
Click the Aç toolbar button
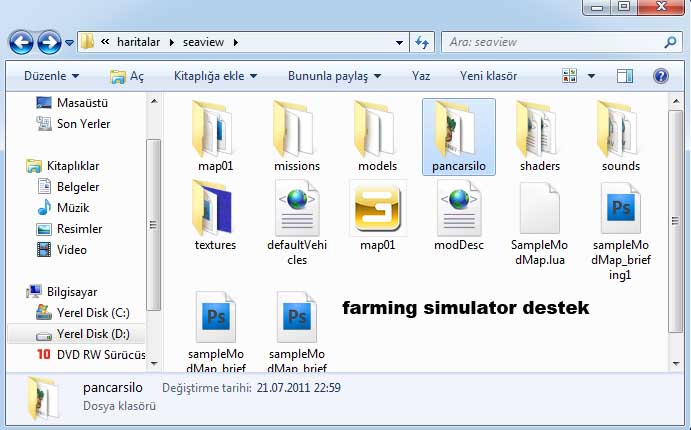(127, 76)
